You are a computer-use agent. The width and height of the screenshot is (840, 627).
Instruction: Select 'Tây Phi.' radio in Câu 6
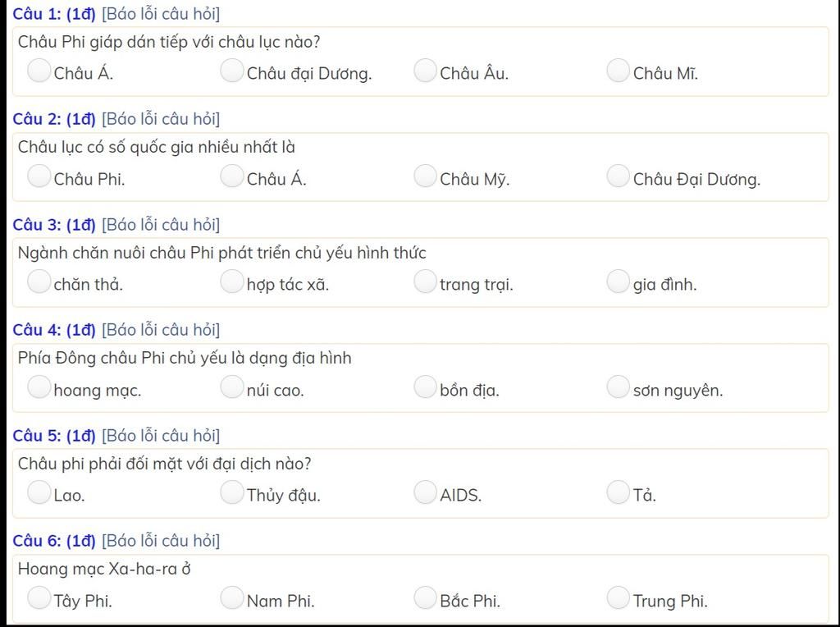pos(39,597)
